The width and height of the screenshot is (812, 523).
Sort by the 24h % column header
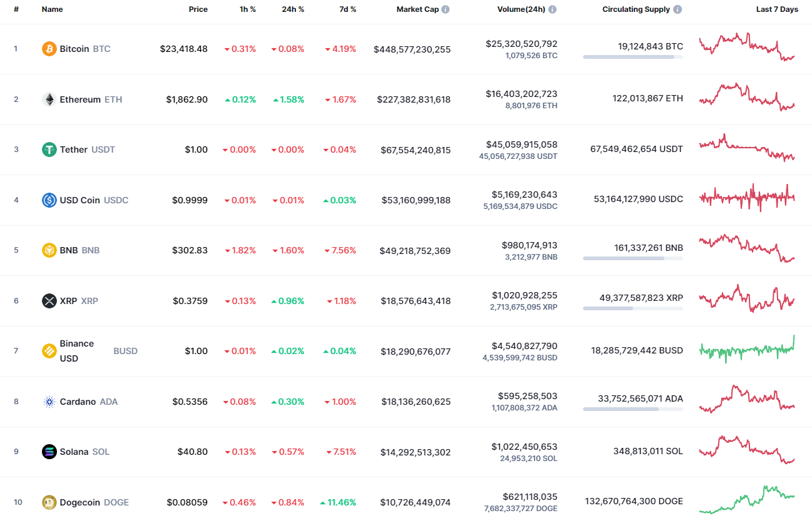[292, 9]
